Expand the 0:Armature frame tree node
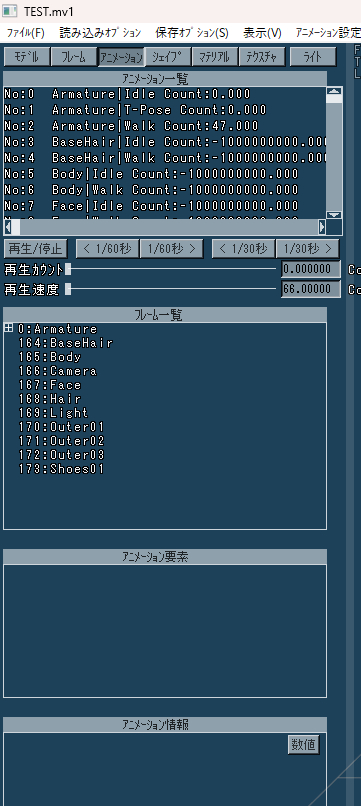Screen dimensions: 361x806 (x=9, y=328)
